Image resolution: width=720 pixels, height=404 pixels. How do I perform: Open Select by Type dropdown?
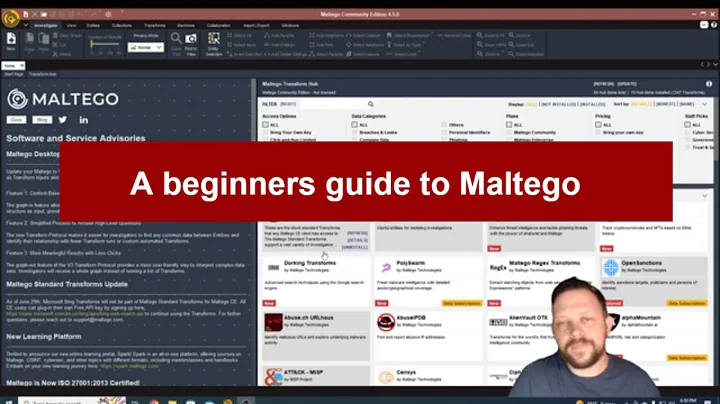point(406,45)
